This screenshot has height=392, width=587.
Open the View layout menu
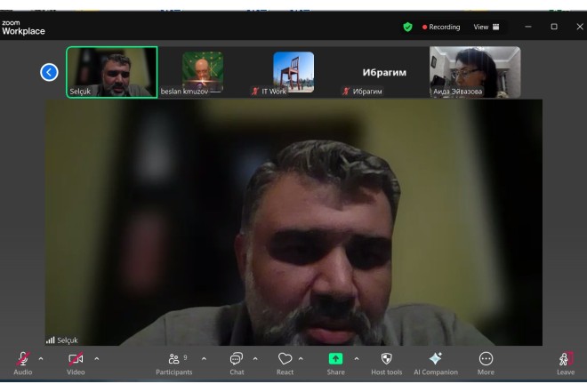coord(486,27)
